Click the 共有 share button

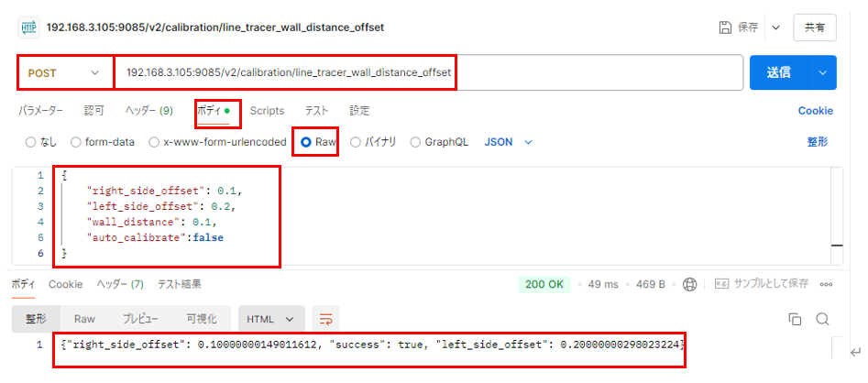click(x=814, y=27)
